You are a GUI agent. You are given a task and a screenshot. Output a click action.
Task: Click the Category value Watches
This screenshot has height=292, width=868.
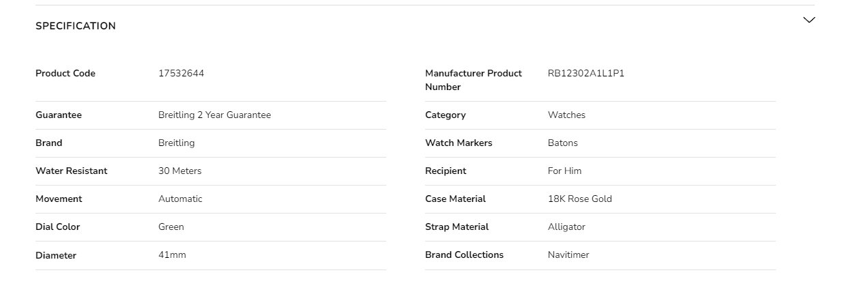pyautogui.click(x=566, y=115)
